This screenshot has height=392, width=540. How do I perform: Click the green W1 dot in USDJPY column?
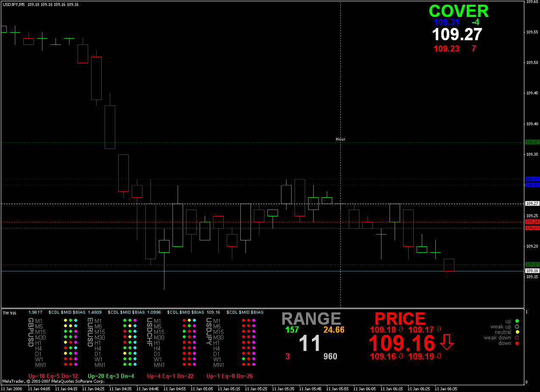[x=243, y=359]
